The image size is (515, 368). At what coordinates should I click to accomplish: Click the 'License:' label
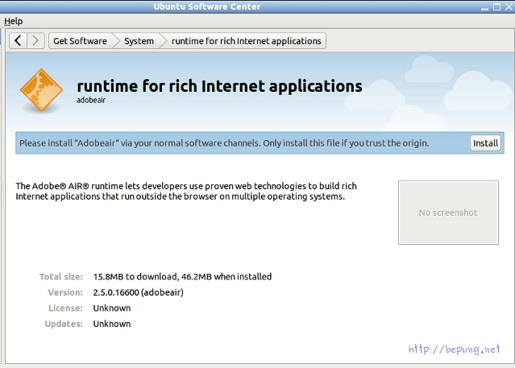pos(65,308)
